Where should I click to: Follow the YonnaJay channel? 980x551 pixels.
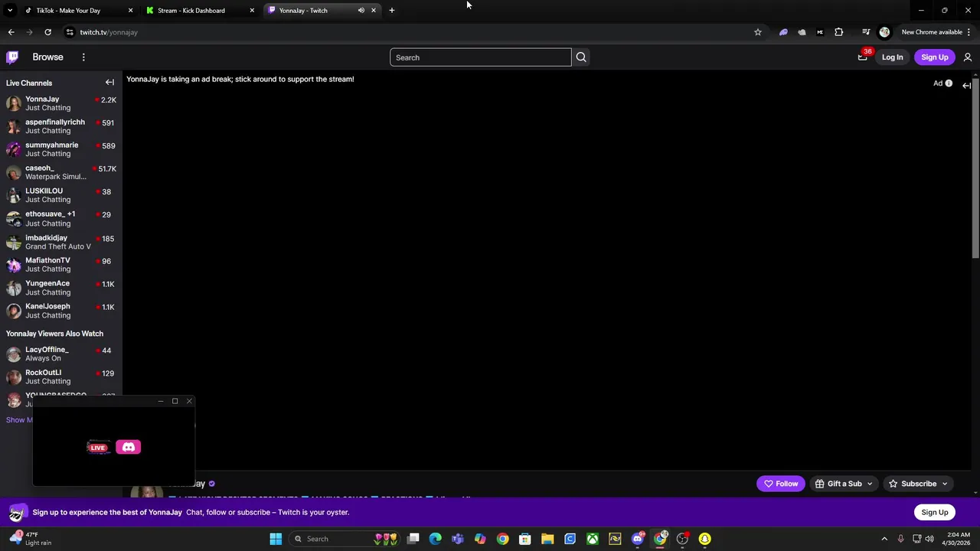(x=780, y=484)
